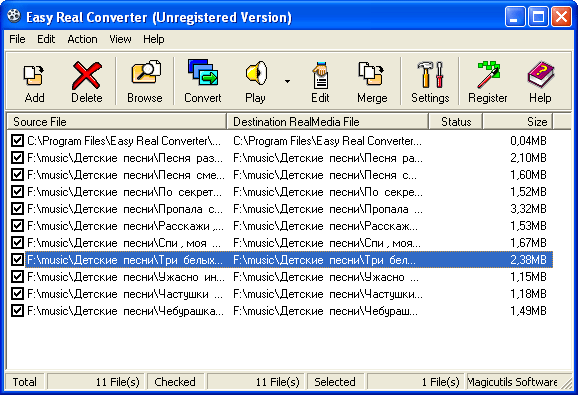This screenshot has height=395, width=578.
Task: Uncheck the Три белых... file checkbox
Action: pyautogui.click(x=17, y=259)
